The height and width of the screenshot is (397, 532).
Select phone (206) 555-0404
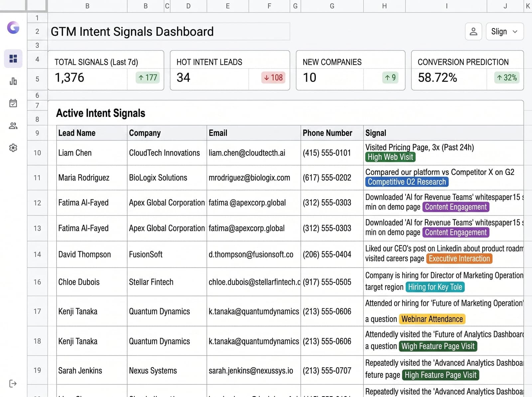tap(327, 254)
